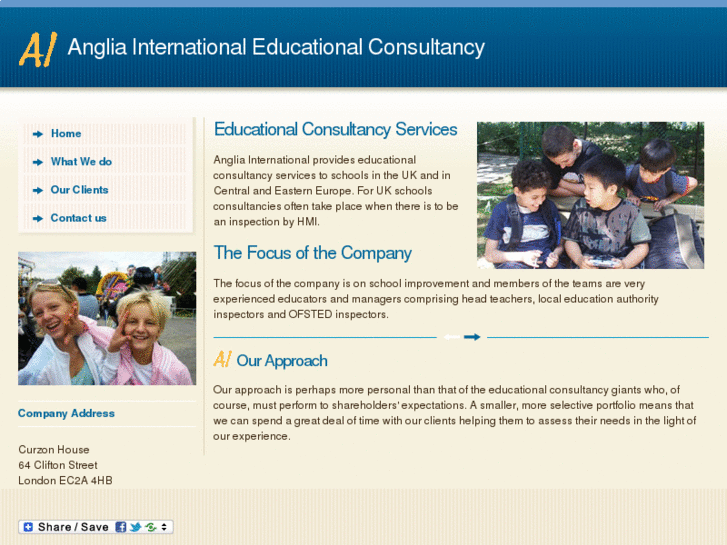This screenshot has width=727, height=545.
Task: Click the Our Approach heading
Action: tap(282, 361)
